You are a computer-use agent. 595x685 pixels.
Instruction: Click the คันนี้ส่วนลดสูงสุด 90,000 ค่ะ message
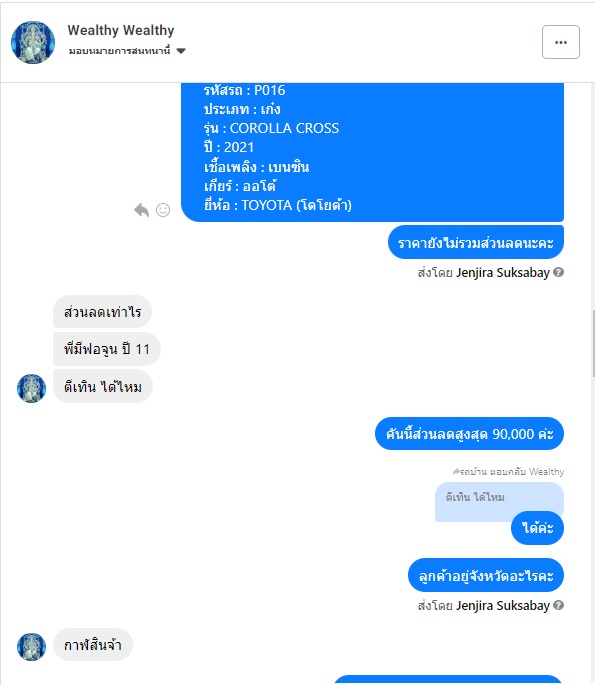click(x=469, y=434)
